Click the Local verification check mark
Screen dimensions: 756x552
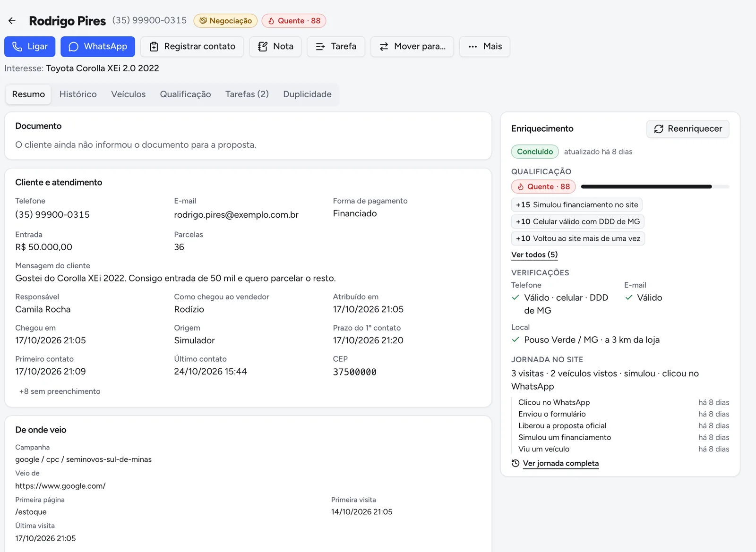coord(515,340)
